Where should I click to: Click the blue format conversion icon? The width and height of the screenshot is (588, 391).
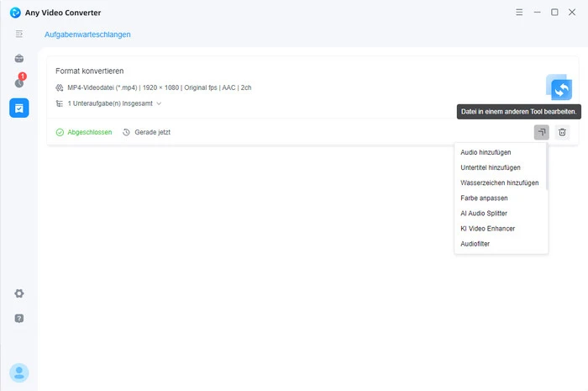559,87
